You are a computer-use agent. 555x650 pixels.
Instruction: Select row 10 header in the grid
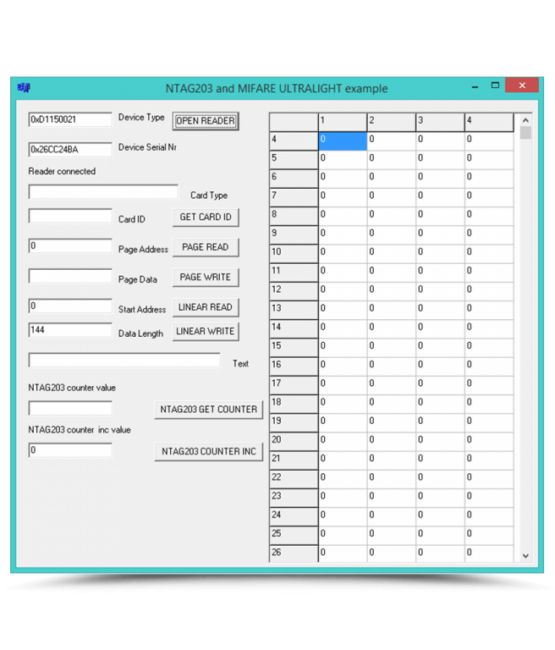point(294,253)
